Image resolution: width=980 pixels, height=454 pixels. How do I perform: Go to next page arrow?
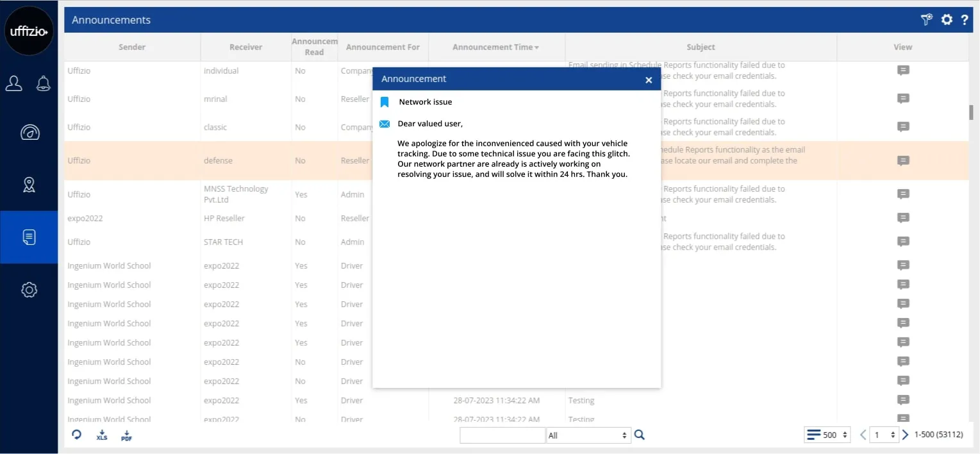point(906,435)
